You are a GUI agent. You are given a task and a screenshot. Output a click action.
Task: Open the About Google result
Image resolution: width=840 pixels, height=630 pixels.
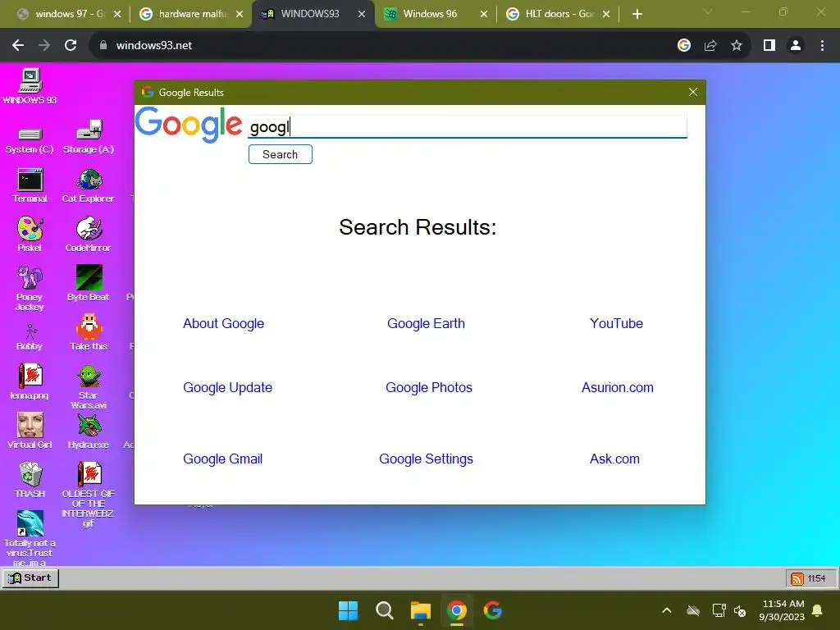point(223,323)
